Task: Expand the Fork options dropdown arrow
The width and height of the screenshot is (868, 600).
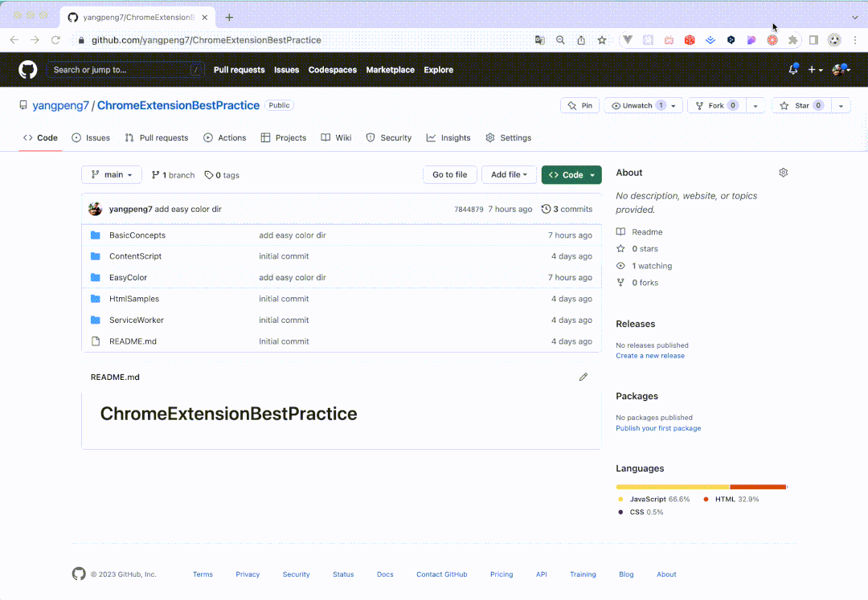Action: pos(755,105)
